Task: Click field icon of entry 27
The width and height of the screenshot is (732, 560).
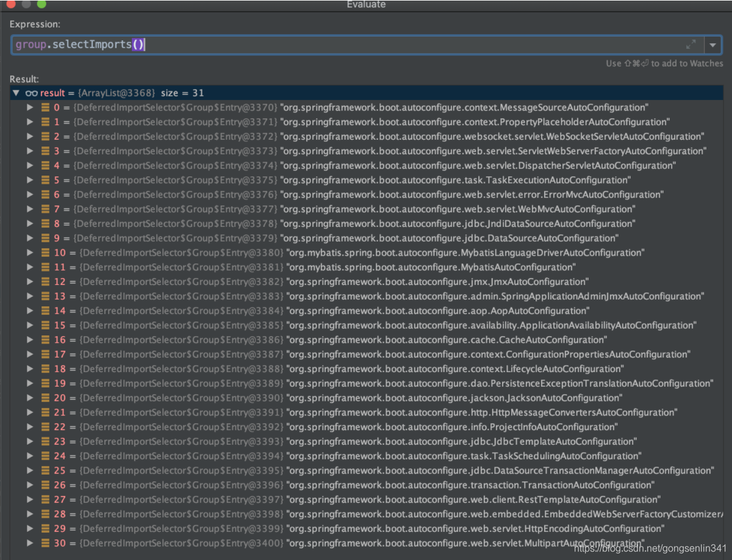Action: [45, 500]
